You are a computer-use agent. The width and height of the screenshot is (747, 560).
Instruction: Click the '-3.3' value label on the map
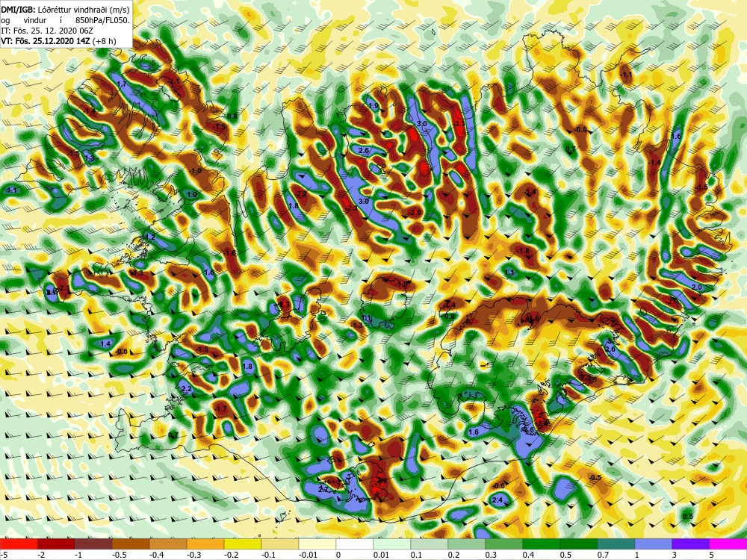pyautogui.click(x=459, y=124)
